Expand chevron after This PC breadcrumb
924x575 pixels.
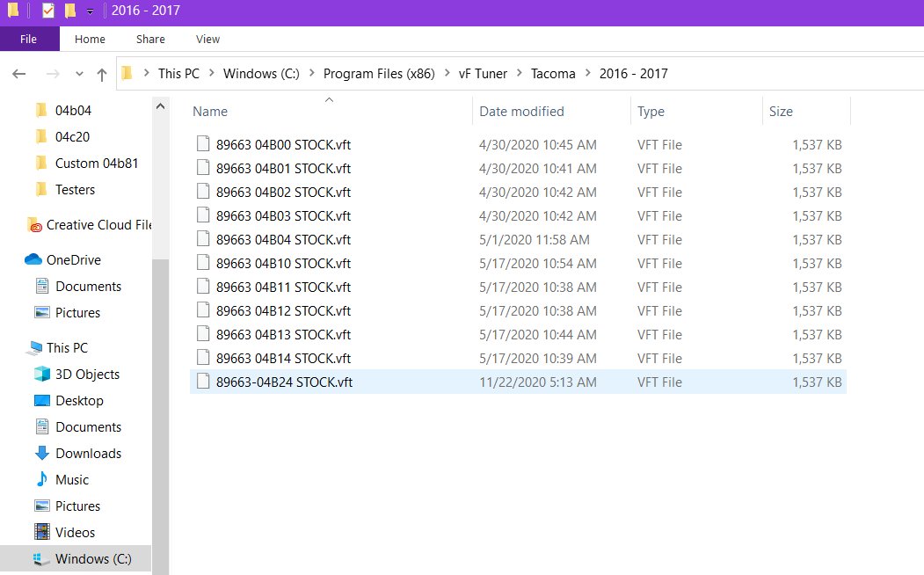coord(212,73)
